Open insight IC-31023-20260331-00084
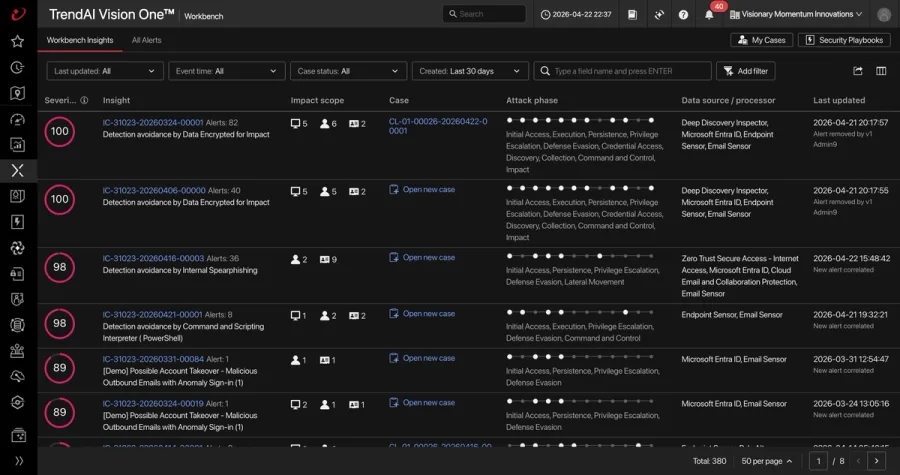 (x=153, y=359)
